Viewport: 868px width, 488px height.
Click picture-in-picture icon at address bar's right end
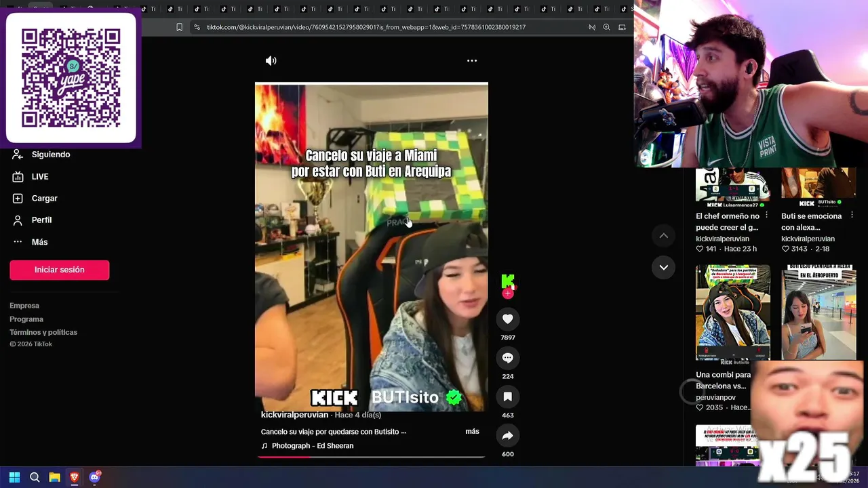(x=621, y=27)
